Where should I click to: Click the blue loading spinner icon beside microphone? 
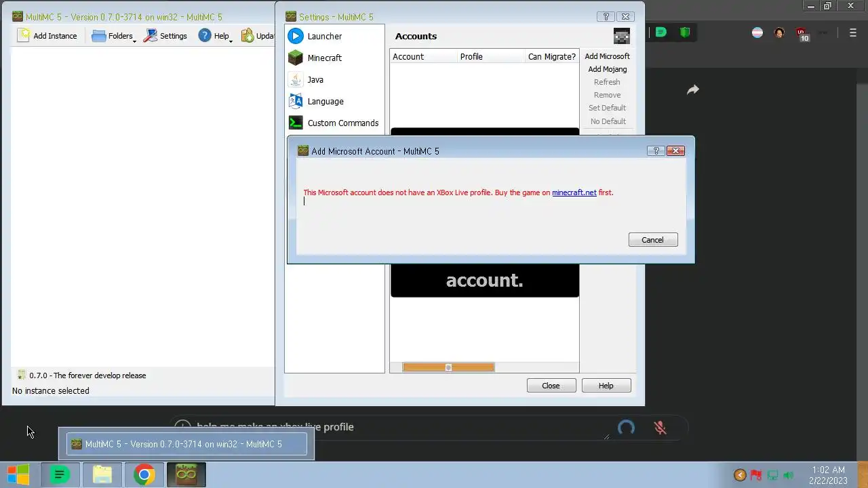tap(626, 427)
